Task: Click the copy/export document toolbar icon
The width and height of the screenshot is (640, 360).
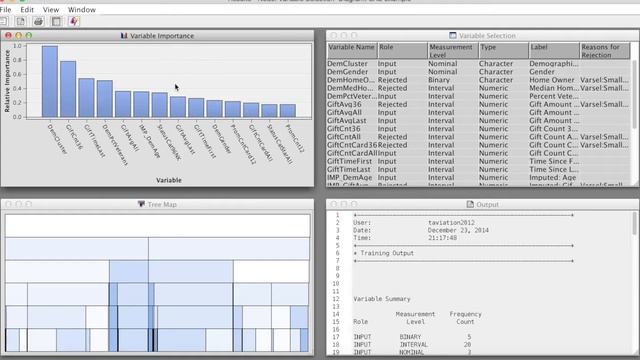Action: [20, 22]
